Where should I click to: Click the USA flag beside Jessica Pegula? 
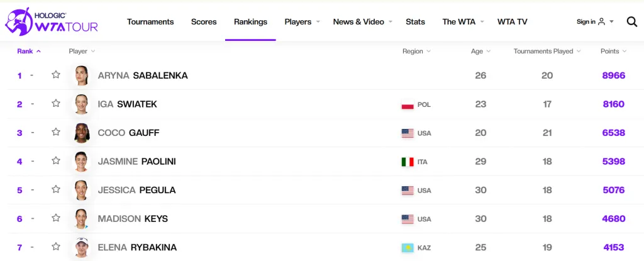click(408, 191)
